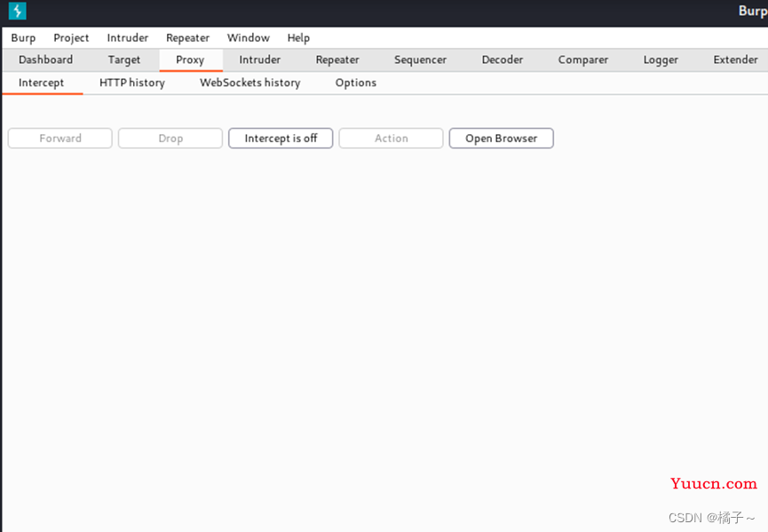Go to the Intruder tool tab
Viewport: 768px width, 532px height.
259,60
